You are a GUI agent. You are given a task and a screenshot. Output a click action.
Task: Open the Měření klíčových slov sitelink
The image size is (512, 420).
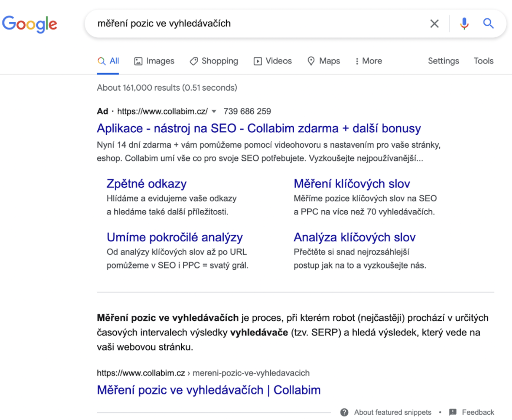[x=352, y=184]
